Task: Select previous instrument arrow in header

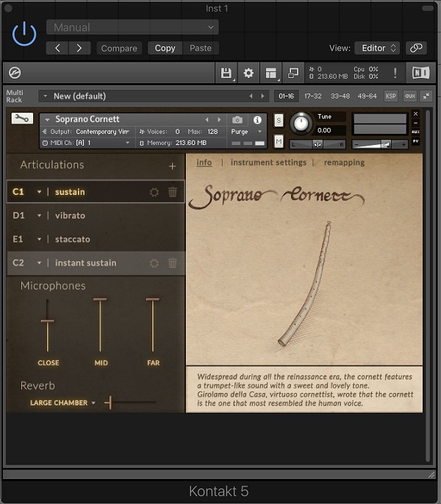Action: (x=207, y=120)
